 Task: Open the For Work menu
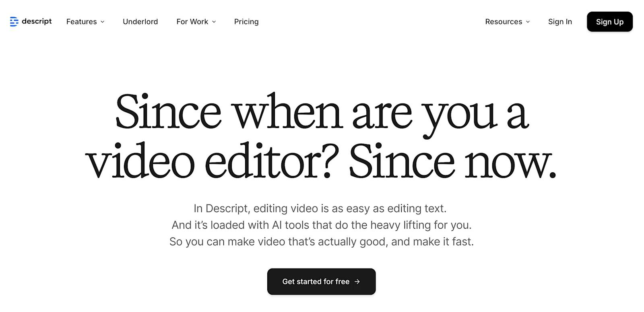192,22
